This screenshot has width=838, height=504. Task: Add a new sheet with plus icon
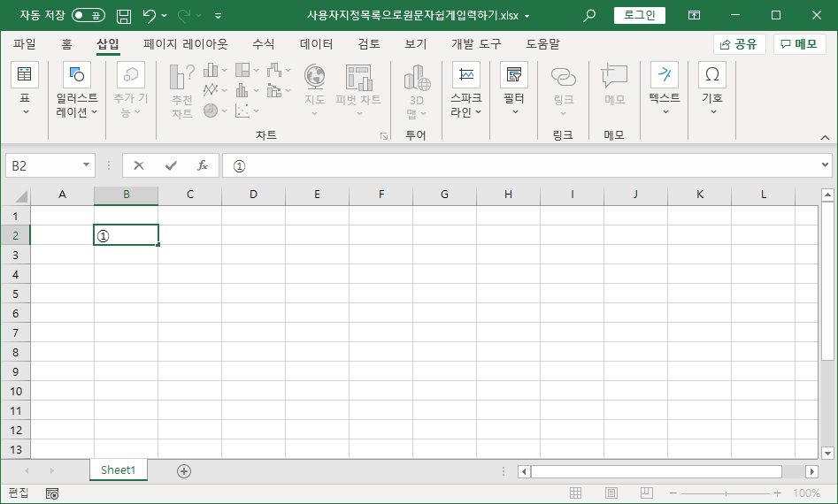pyautogui.click(x=184, y=471)
